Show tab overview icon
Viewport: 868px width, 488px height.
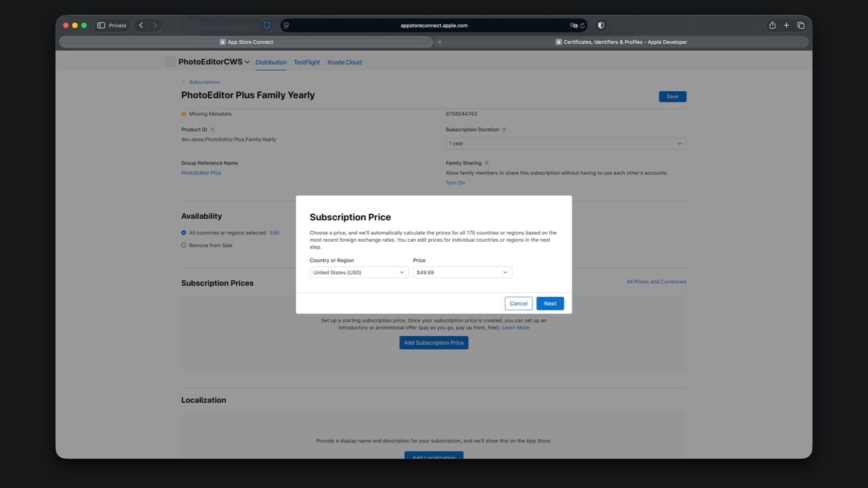click(x=801, y=25)
